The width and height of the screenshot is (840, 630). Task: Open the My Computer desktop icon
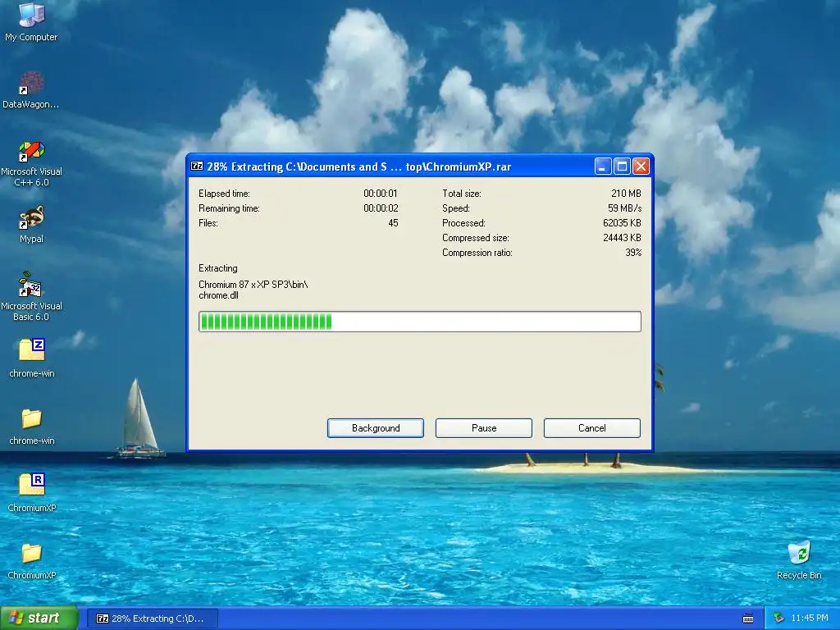click(x=31, y=15)
